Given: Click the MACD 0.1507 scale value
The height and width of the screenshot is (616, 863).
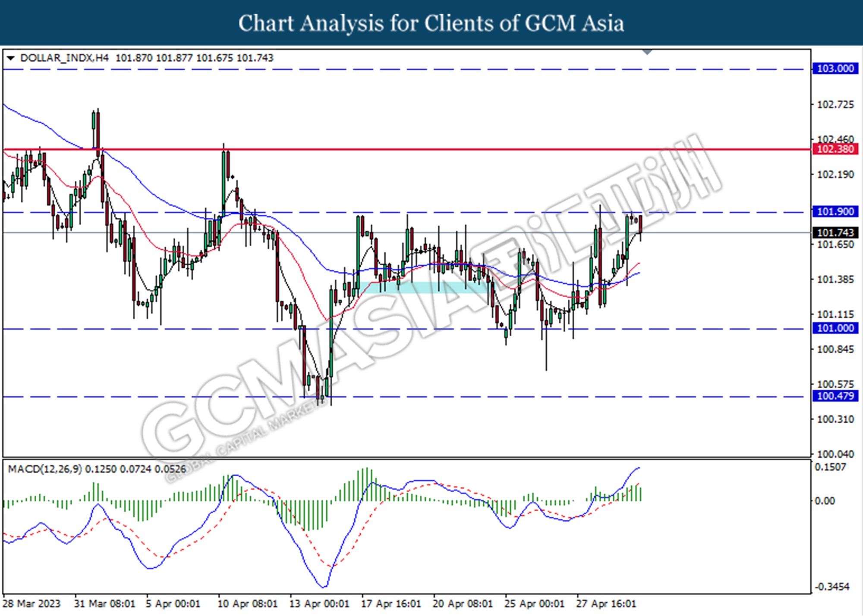Looking at the screenshot, I should click(x=830, y=467).
